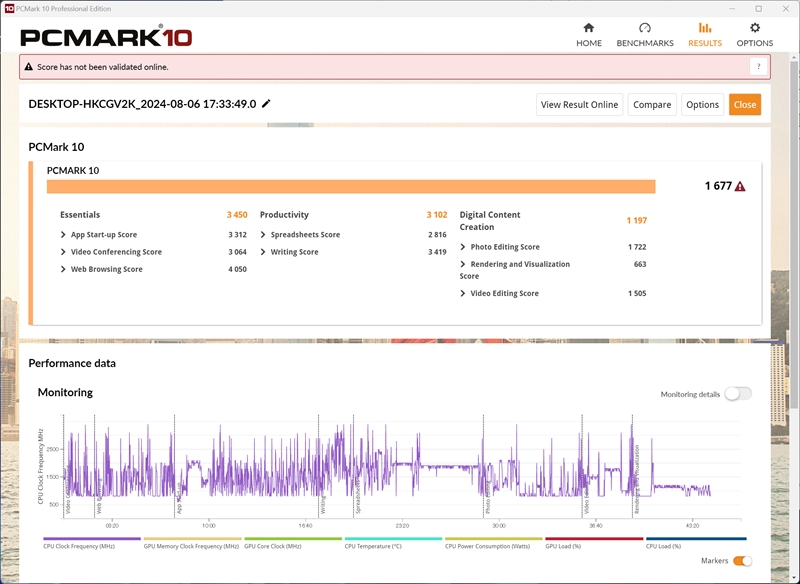
Task: Click the PCMark 10 logo
Action: (x=106, y=37)
